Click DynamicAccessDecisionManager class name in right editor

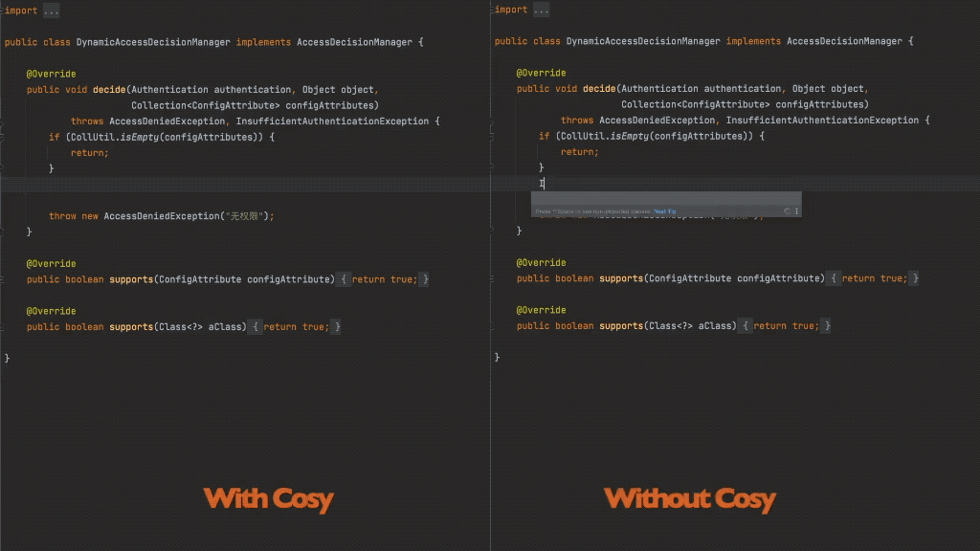click(x=643, y=41)
